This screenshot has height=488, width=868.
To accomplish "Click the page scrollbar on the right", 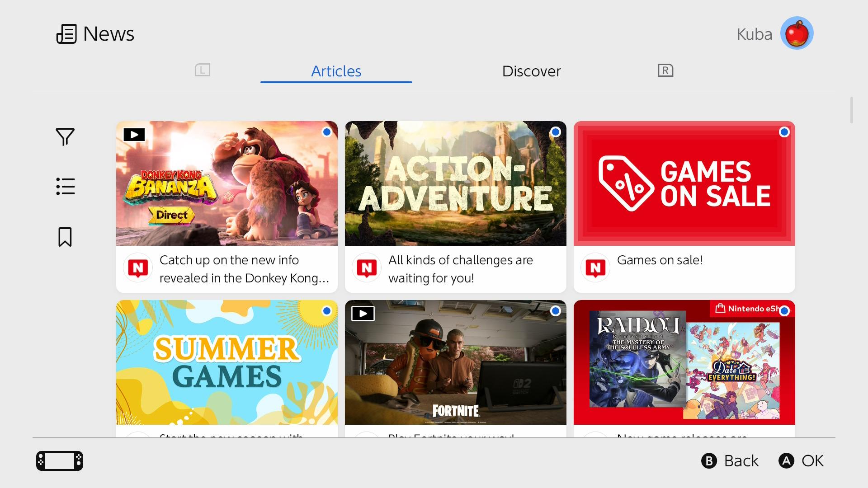I will (x=852, y=110).
